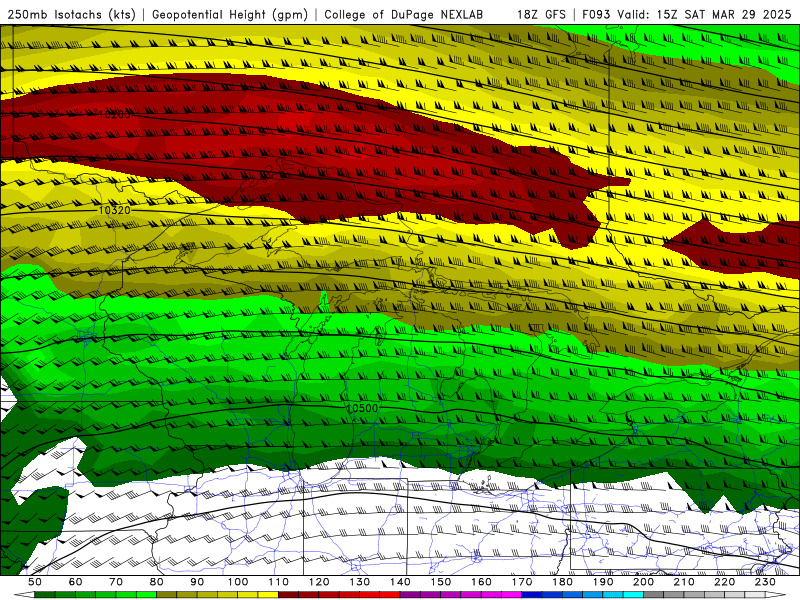Click the dark red swatch right of 110 tick
Viewport: 800px width, 600px height.
[x=289, y=595]
